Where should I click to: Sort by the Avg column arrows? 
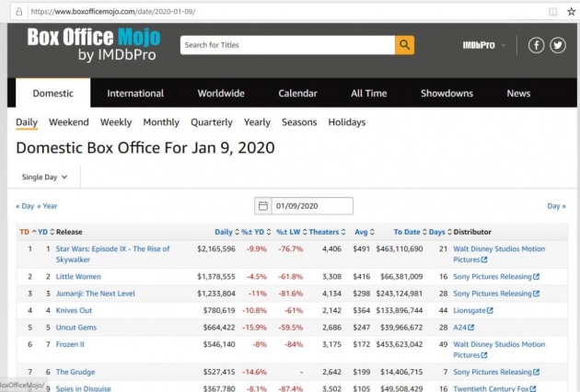click(x=372, y=232)
